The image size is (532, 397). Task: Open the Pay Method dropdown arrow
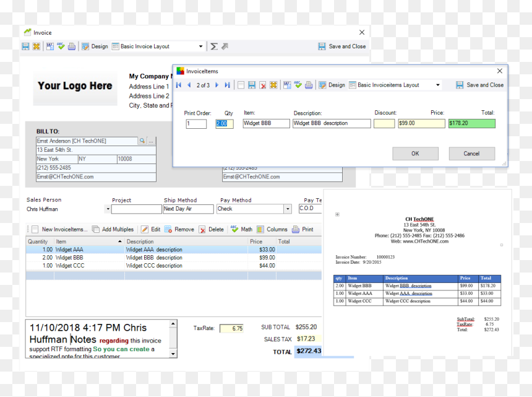(288, 209)
